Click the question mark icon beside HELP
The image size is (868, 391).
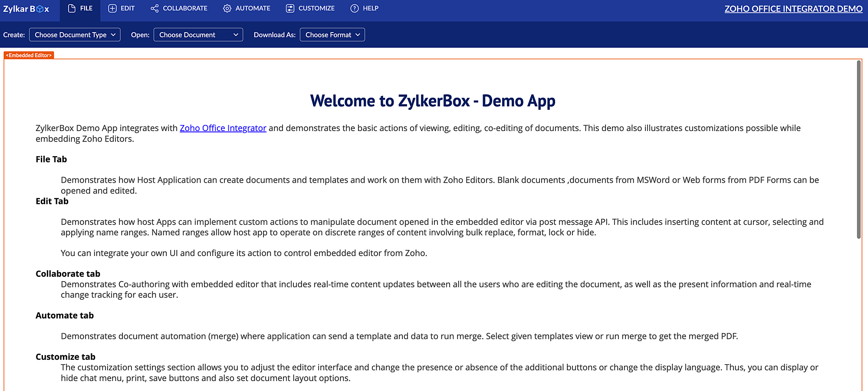pyautogui.click(x=355, y=8)
